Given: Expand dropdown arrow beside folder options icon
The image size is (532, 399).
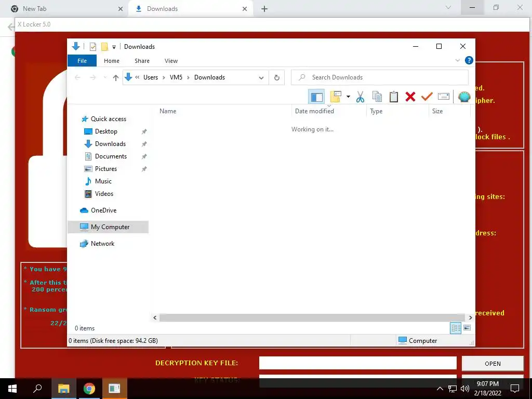Looking at the screenshot, I should click(x=348, y=97).
